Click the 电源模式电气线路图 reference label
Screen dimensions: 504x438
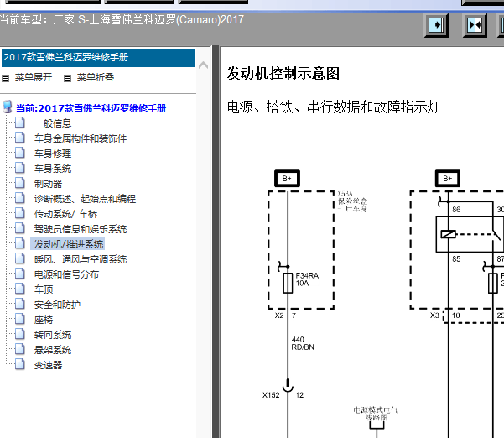pyautogui.click(x=376, y=414)
